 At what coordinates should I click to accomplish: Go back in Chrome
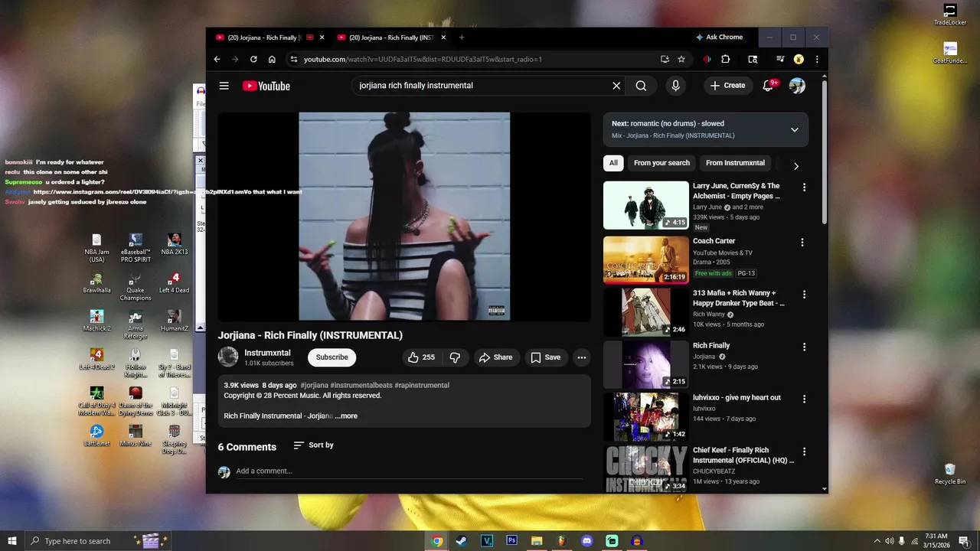(217, 59)
